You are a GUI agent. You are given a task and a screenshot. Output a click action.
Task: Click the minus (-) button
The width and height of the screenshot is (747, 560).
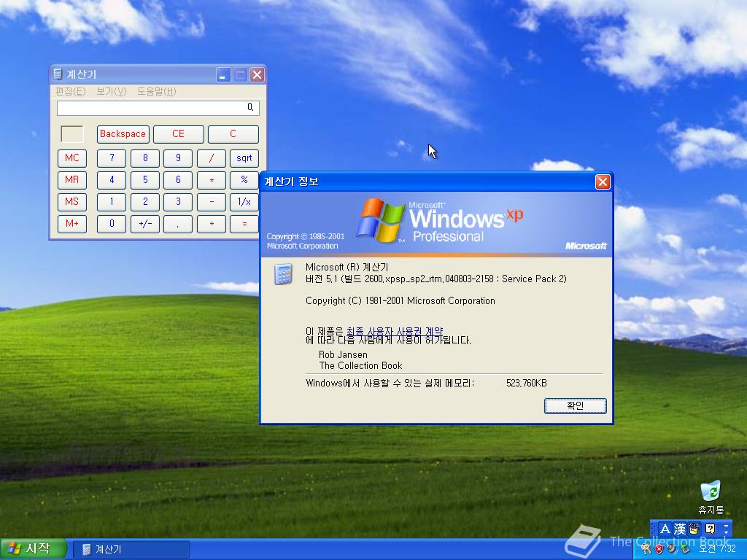point(211,202)
